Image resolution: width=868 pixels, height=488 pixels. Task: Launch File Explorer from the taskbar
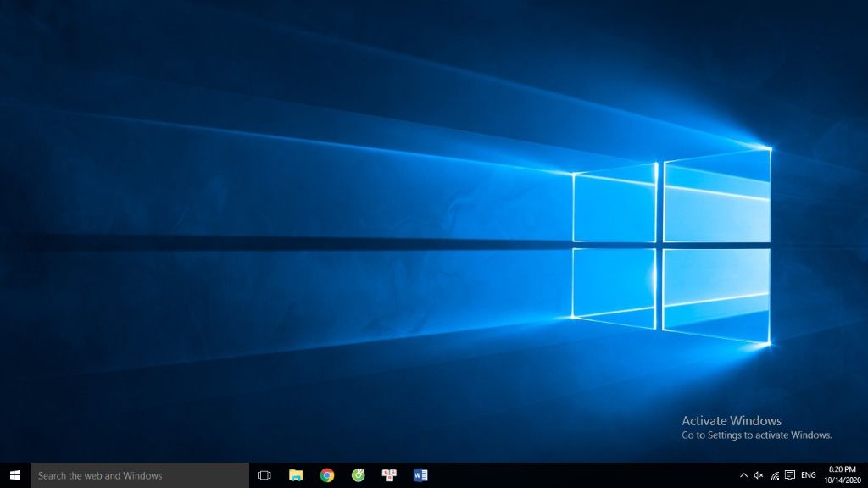296,475
